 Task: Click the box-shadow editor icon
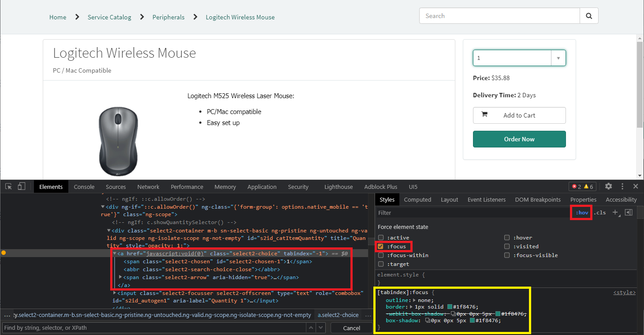427,320
